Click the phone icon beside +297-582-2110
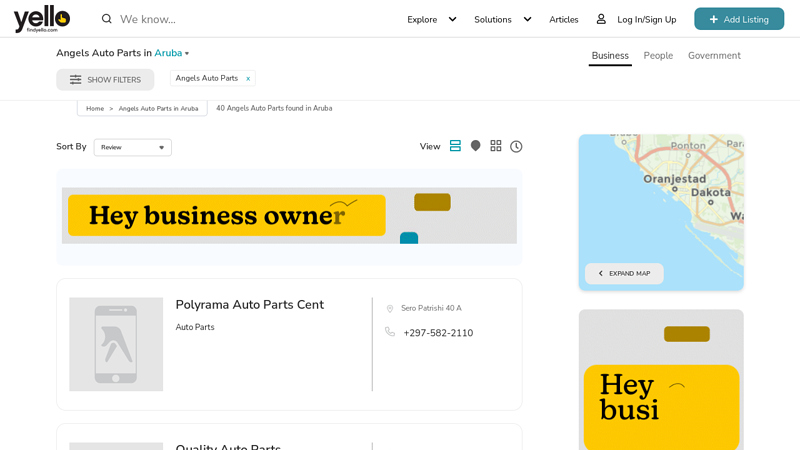Image resolution: width=800 pixels, height=450 pixels. coord(390,332)
